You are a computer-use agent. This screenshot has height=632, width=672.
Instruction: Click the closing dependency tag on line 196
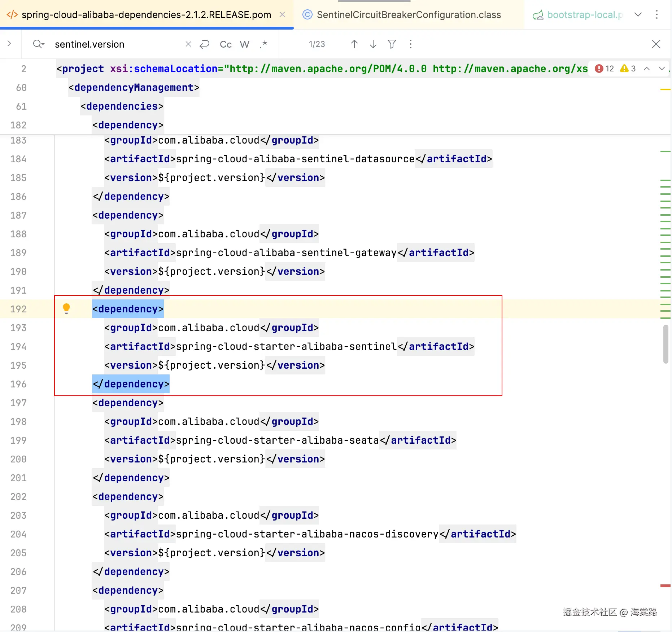(131, 384)
